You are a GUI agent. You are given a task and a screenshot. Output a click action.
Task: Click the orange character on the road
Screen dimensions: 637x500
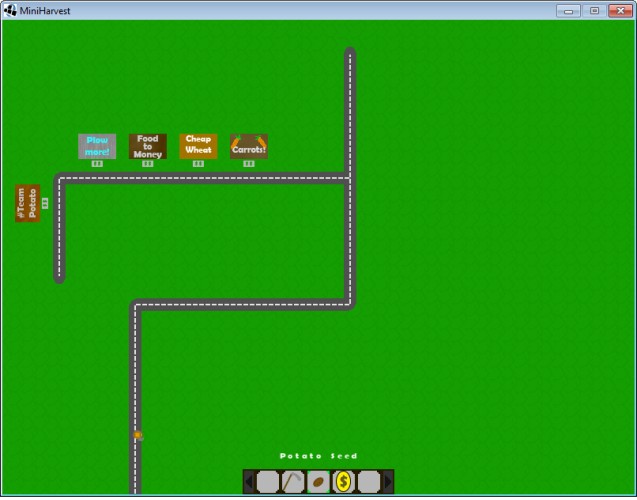(x=138, y=435)
